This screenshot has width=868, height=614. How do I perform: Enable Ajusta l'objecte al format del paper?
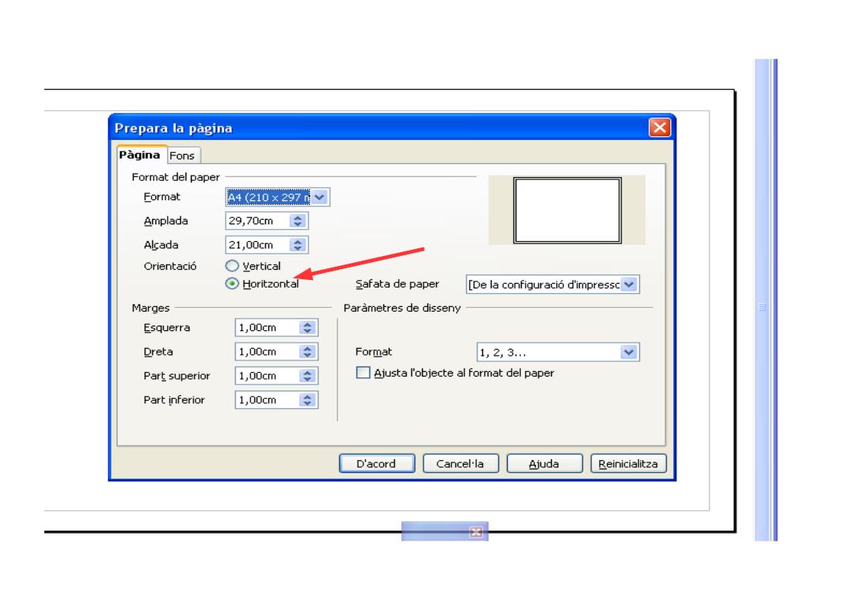[x=363, y=373]
